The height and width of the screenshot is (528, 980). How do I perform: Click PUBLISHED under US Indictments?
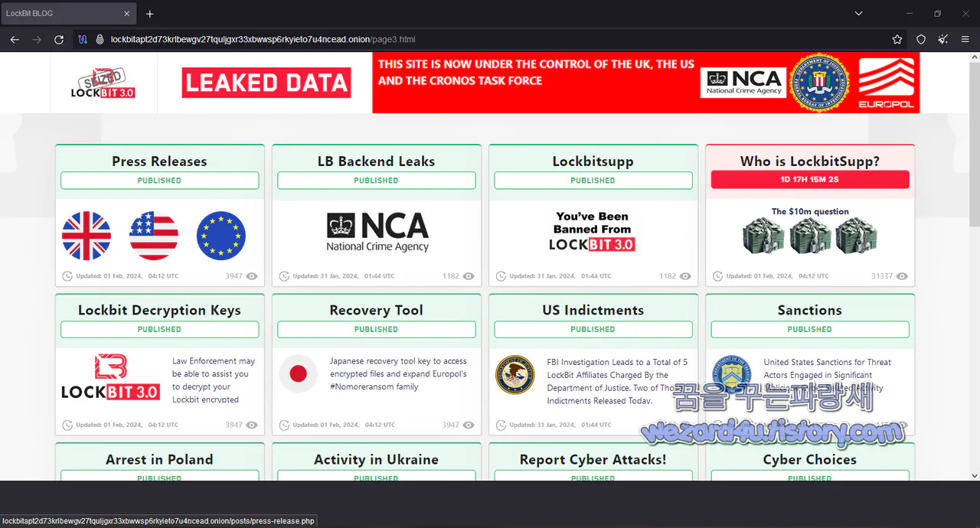[x=593, y=329]
